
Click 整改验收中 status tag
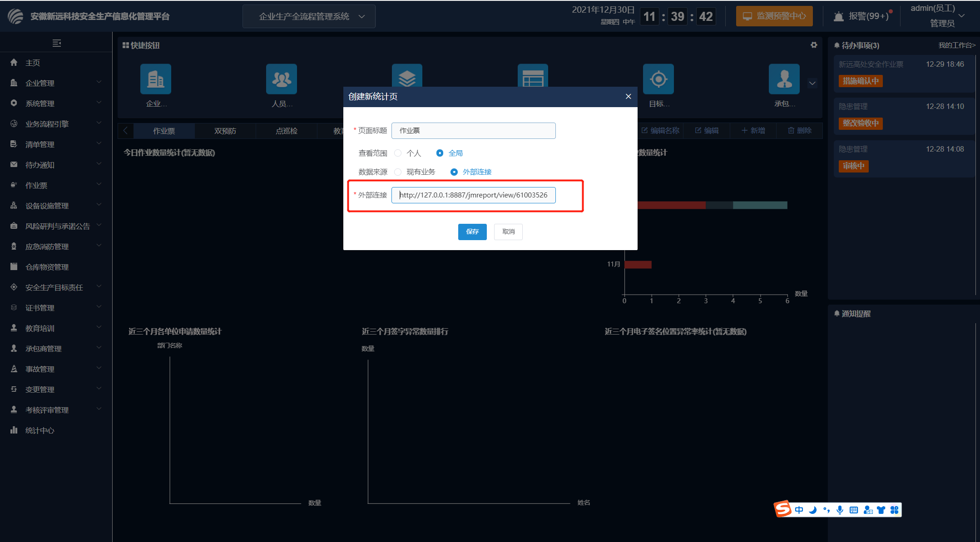coord(861,123)
